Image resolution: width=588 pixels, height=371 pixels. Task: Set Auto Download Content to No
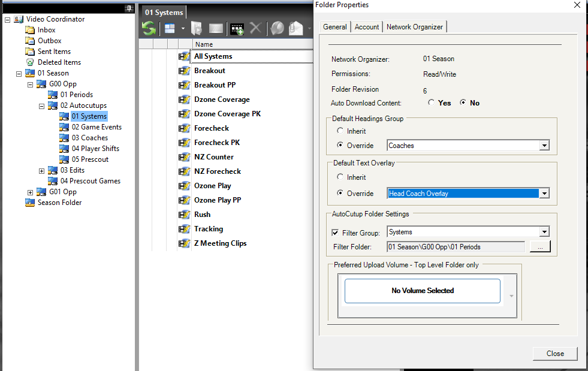(463, 102)
